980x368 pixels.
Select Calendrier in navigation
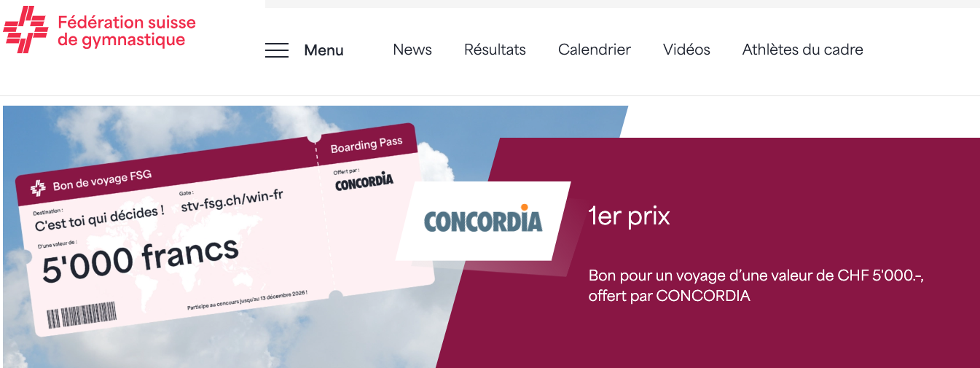tap(595, 50)
